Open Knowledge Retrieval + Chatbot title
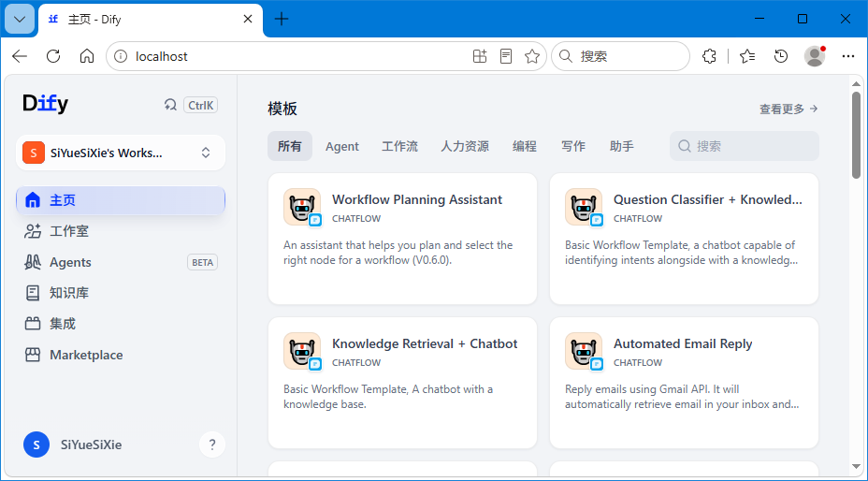868x481 pixels. (425, 343)
